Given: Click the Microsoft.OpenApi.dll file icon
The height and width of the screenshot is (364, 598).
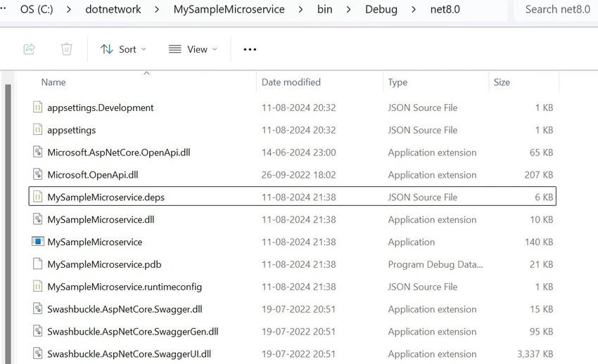Looking at the screenshot, I should 38,174.
